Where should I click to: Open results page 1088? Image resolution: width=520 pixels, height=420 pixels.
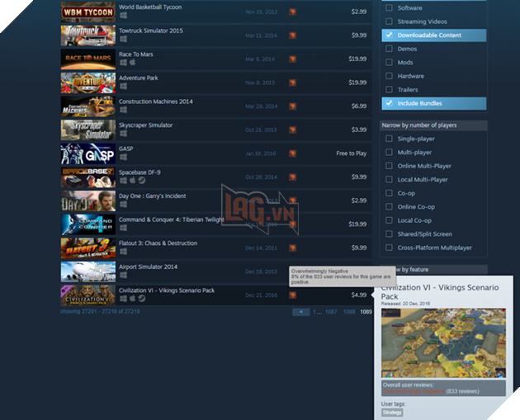[349, 312]
